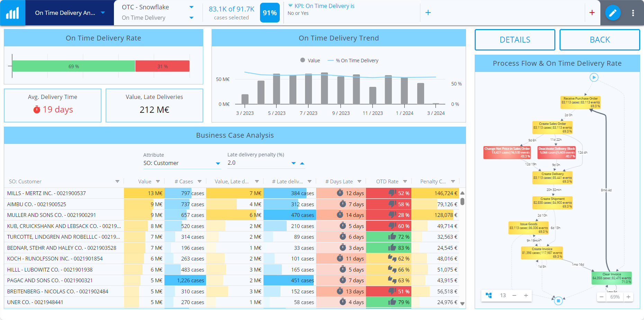The image size is (644, 320).
Task: Click the red plus icon in the toolbar
Action: 592,12
